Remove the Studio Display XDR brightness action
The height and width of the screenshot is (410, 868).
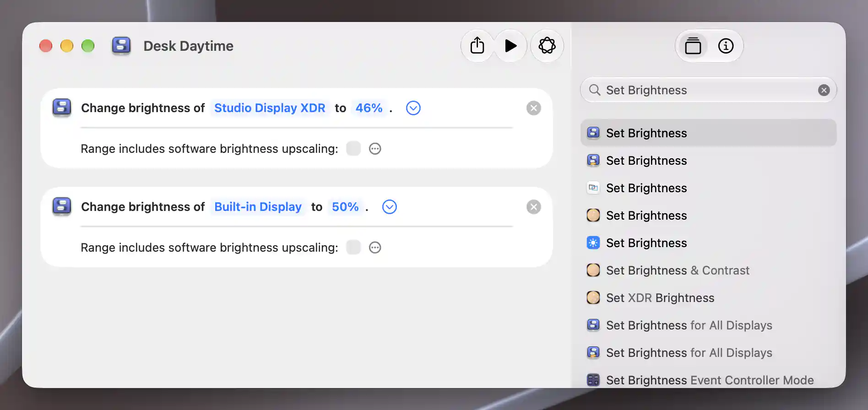[533, 108]
